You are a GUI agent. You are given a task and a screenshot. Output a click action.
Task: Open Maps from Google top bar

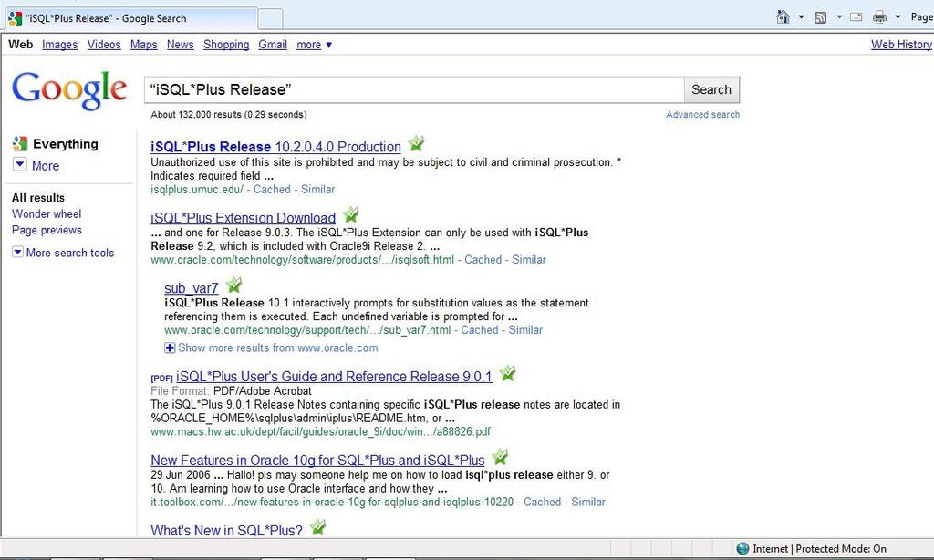pos(143,45)
